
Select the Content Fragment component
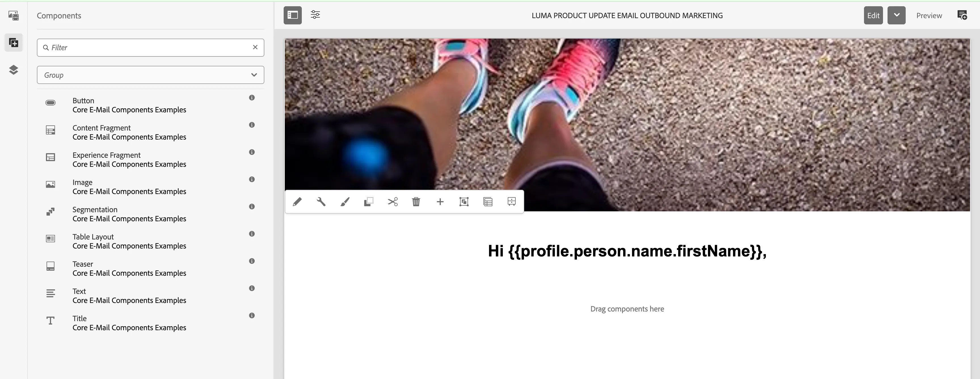click(150, 132)
